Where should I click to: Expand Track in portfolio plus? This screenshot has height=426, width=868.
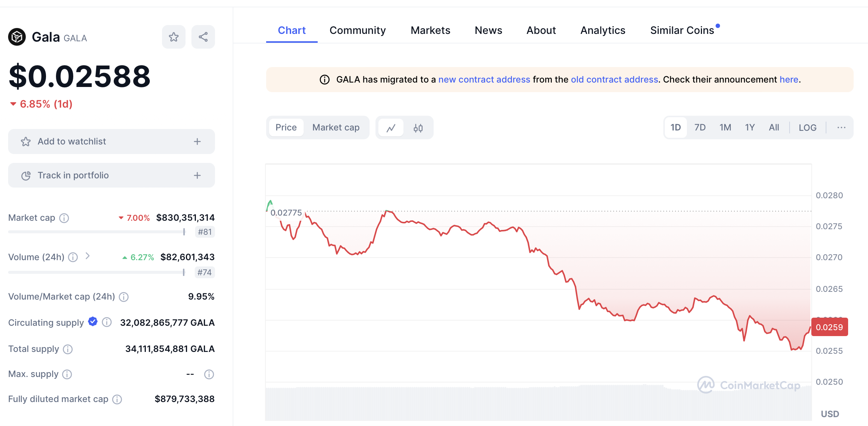click(x=197, y=175)
